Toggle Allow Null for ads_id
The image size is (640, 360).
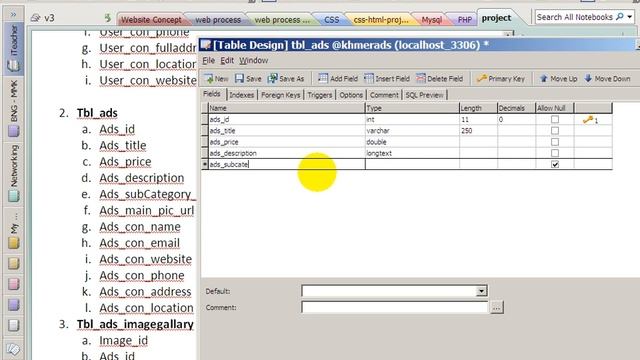(x=555, y=119)
